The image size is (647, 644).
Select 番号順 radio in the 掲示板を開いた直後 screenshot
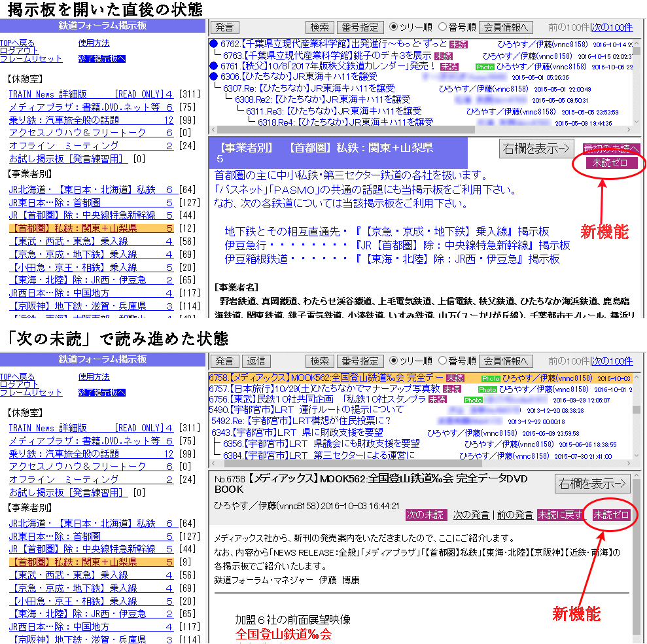click(442, 27)
